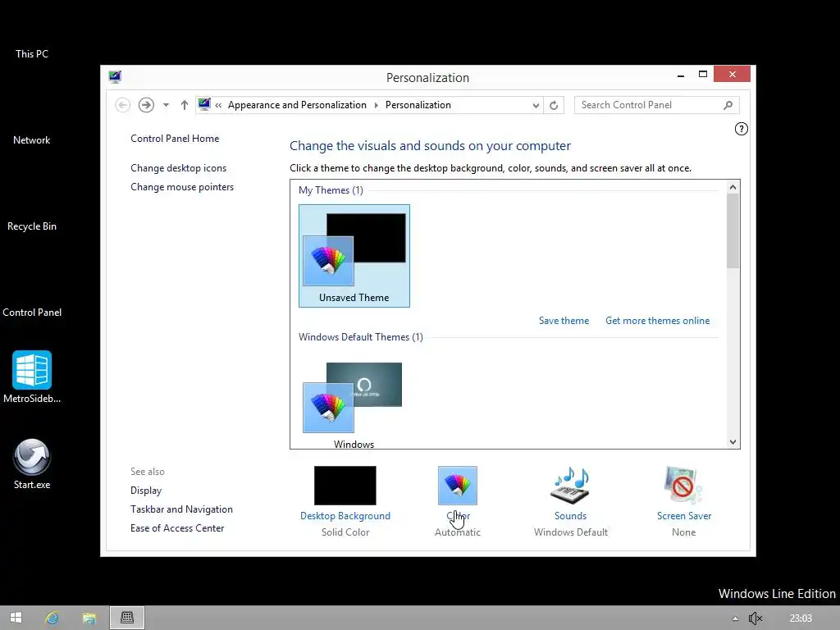Screen dimensions: 840x630
Task: Select the Control Panel desktop icon
Action: coord(32,313)
